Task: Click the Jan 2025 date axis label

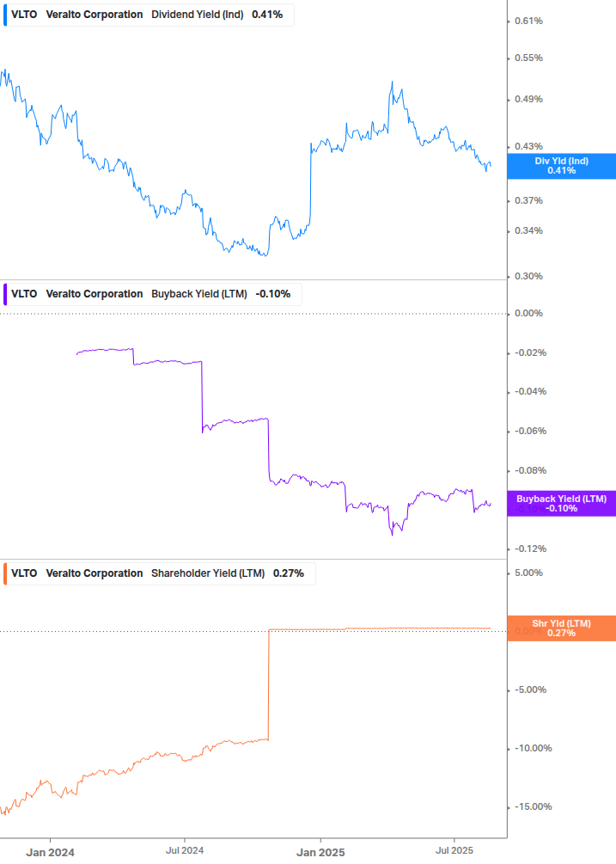Action: 320,853
